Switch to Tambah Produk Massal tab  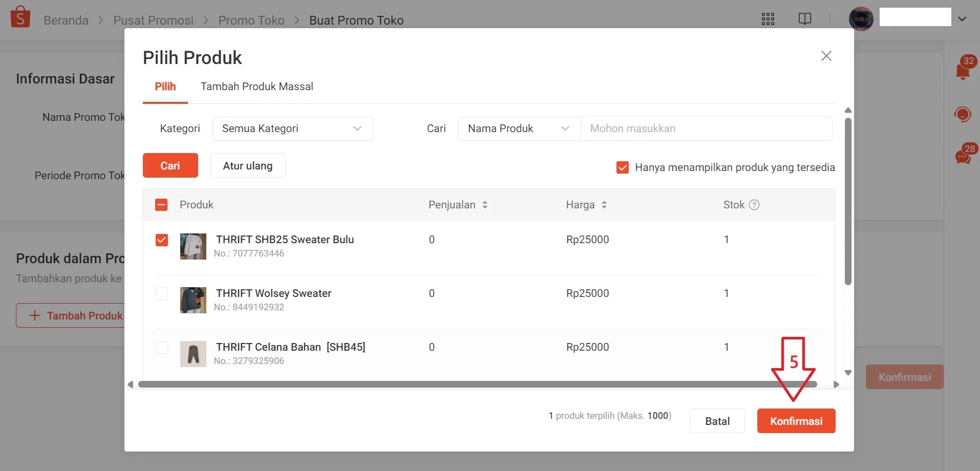(x=257, y=87)
